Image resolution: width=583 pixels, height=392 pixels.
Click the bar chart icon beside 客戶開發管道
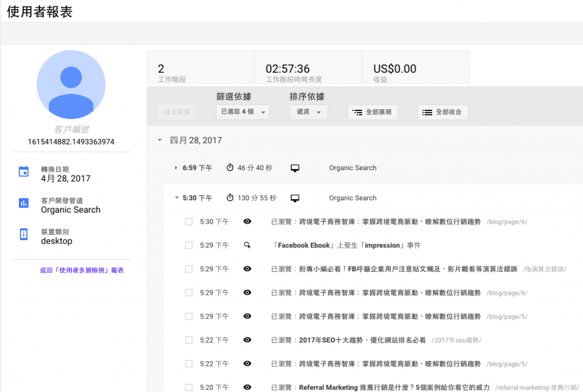24,203
